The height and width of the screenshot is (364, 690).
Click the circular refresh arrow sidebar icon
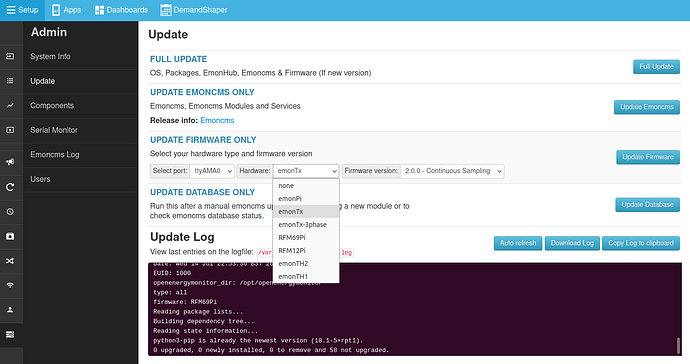(10, 187)
